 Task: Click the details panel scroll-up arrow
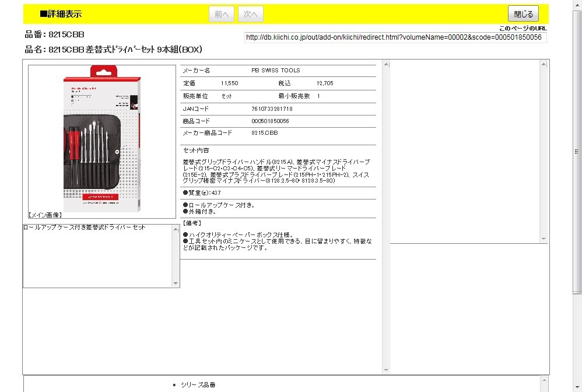pyautogui.click(x=386, y=64)
